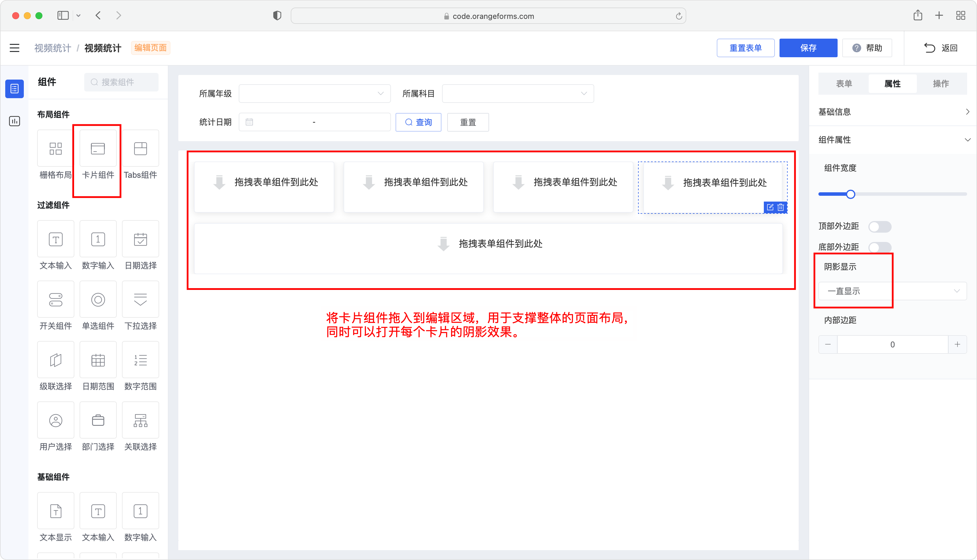977x560 pixels.
Task: Open the hamburger menu icon
Action: (14, 48)
